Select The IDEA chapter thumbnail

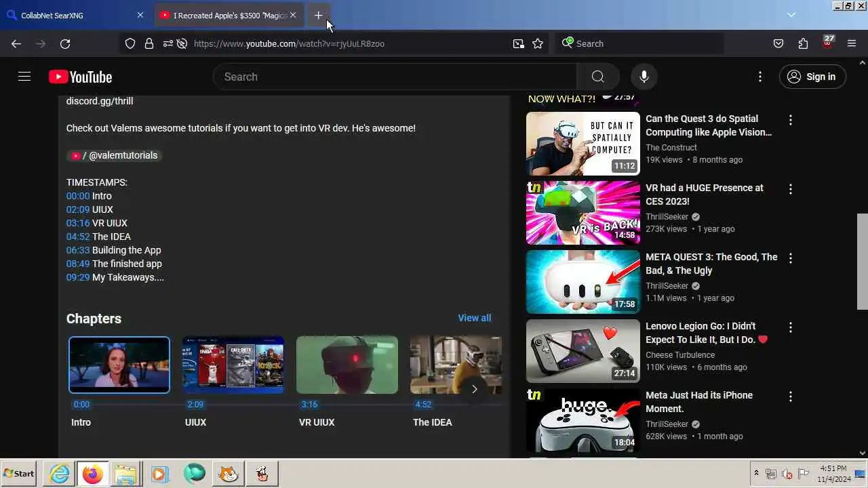(x=456, y=365)
